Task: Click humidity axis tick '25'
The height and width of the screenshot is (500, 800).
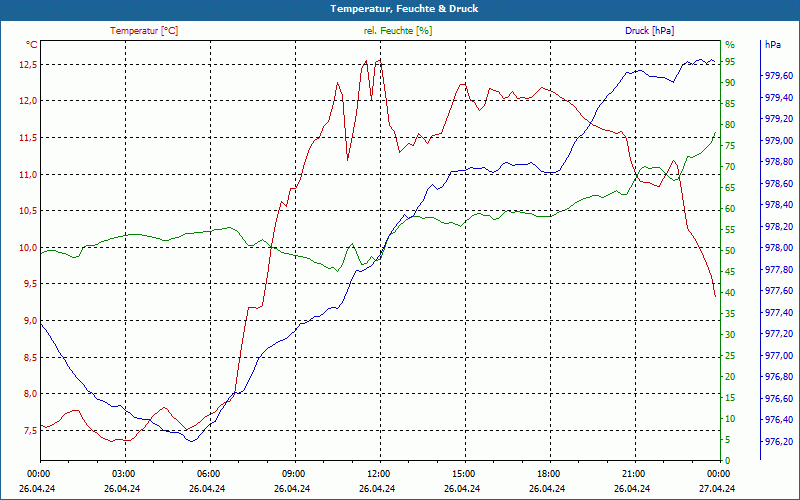Action: pos(730,356)
